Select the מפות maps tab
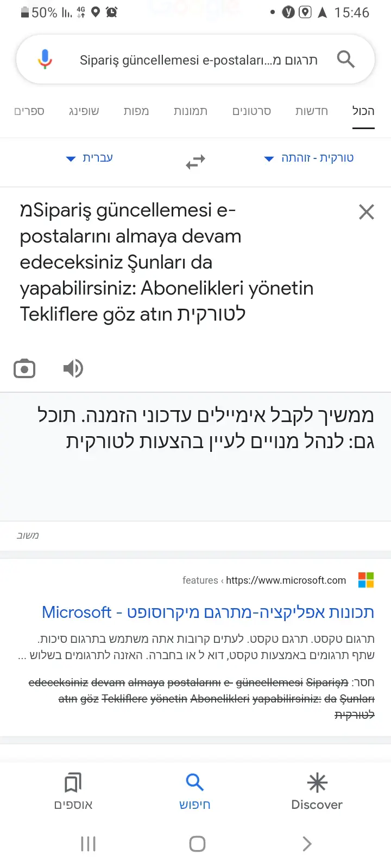The height and width of the screenshot is (868, 391). [x=136, y=111]
